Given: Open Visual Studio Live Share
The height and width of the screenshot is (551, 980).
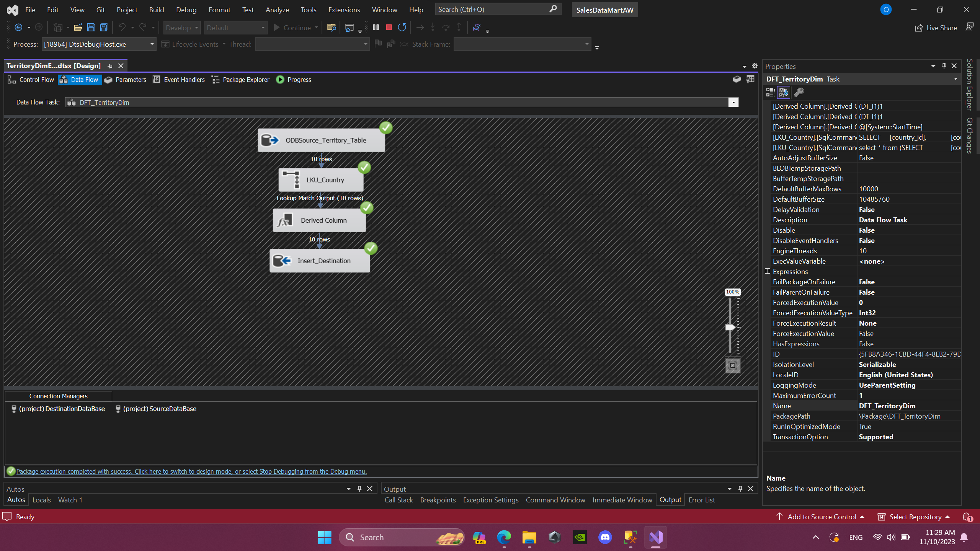Looking at the screenshot, I should pyautogui.click(x=936, y=28).
